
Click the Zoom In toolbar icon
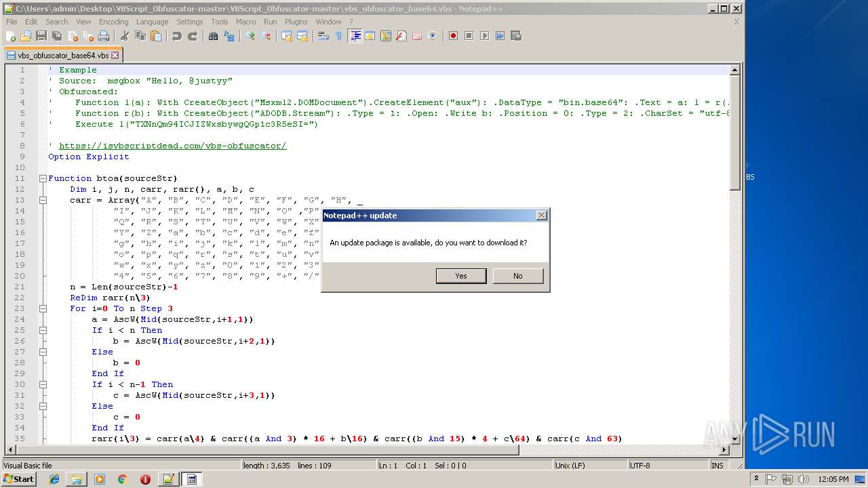coord(250,36)
